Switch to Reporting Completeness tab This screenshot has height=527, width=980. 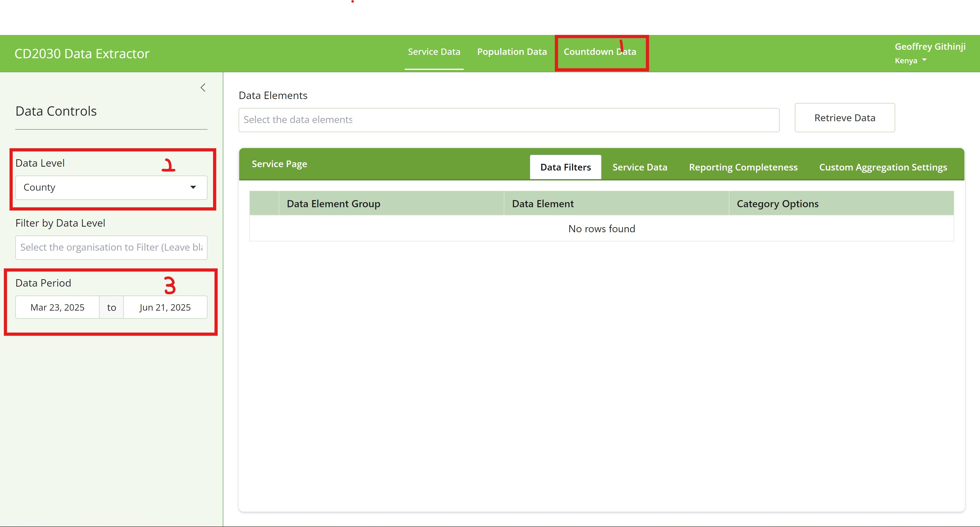pyautogui.click(x=743, y=167)
